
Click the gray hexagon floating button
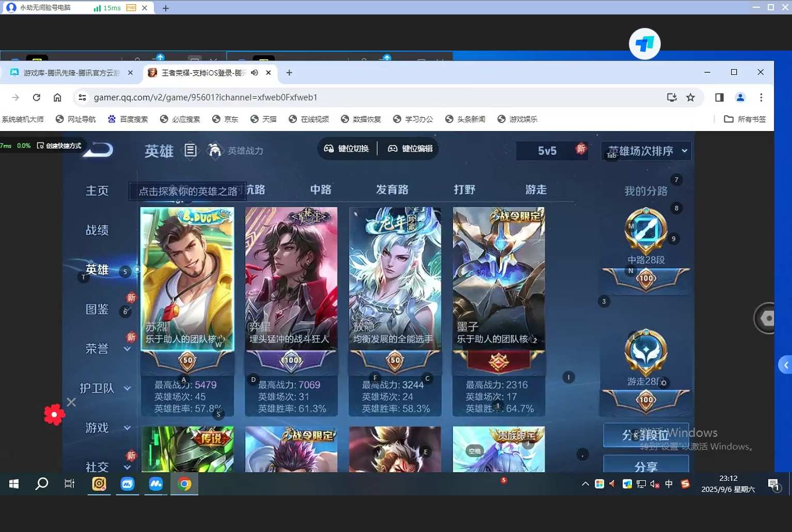765,318
